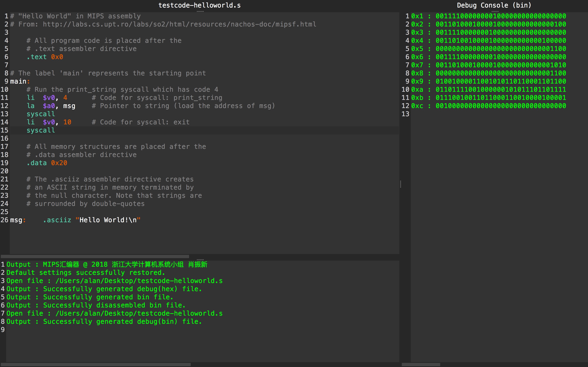Click the Debug Console horizontal scrollbar thumb

421,364
